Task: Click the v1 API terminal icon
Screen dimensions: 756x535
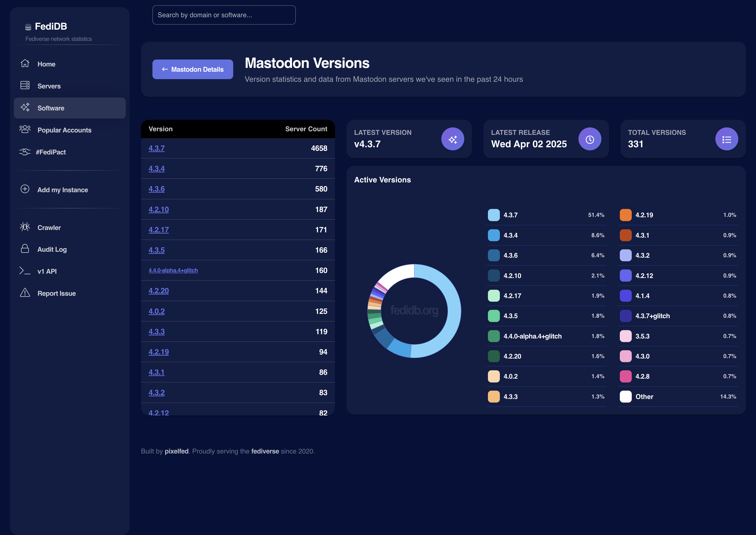Action: tap(25, 271)
